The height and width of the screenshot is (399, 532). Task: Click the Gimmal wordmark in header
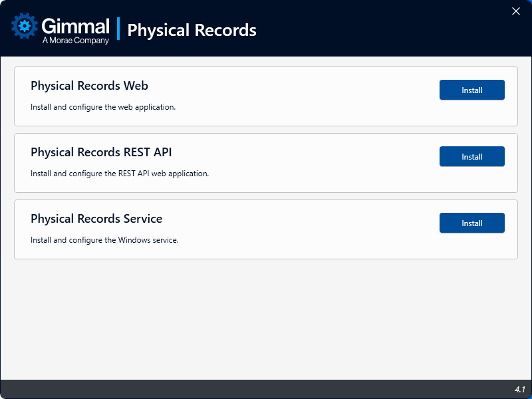click(75, 26)
